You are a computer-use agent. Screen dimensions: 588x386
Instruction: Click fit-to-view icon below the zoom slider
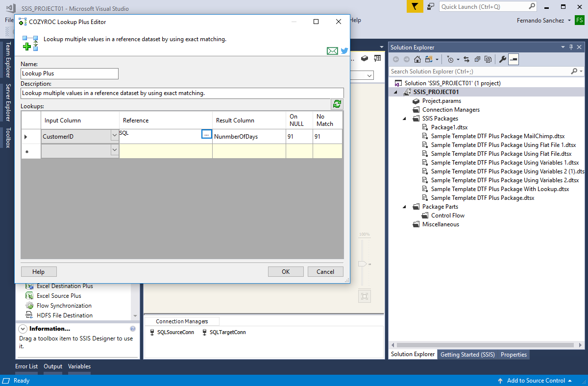pos(364,296)
